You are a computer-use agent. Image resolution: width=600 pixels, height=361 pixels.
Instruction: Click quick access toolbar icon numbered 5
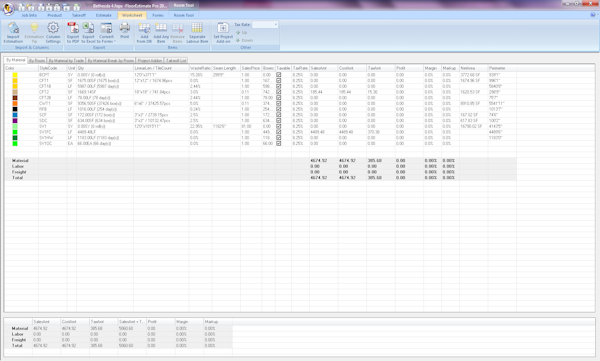tap(58, 7)
